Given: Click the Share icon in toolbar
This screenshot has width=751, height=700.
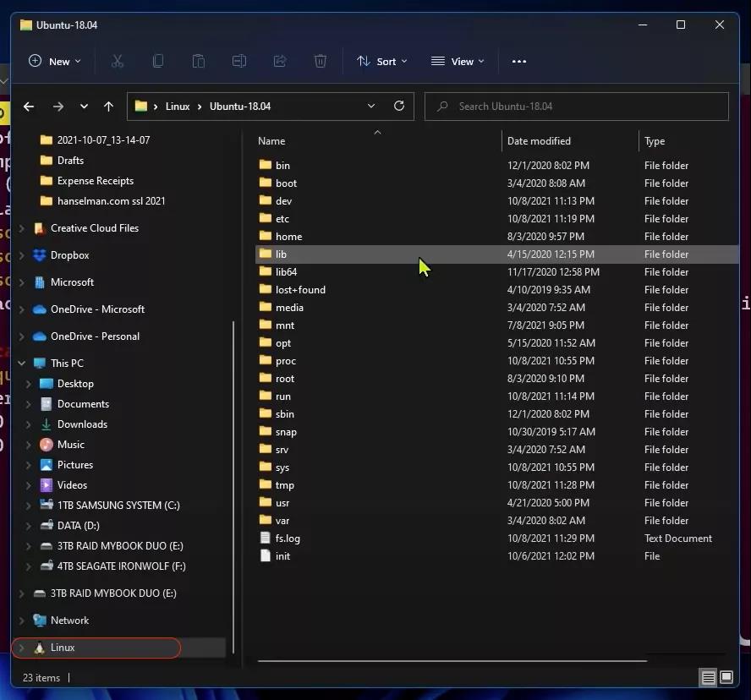Looking at the screenshot, I should 280,61.
